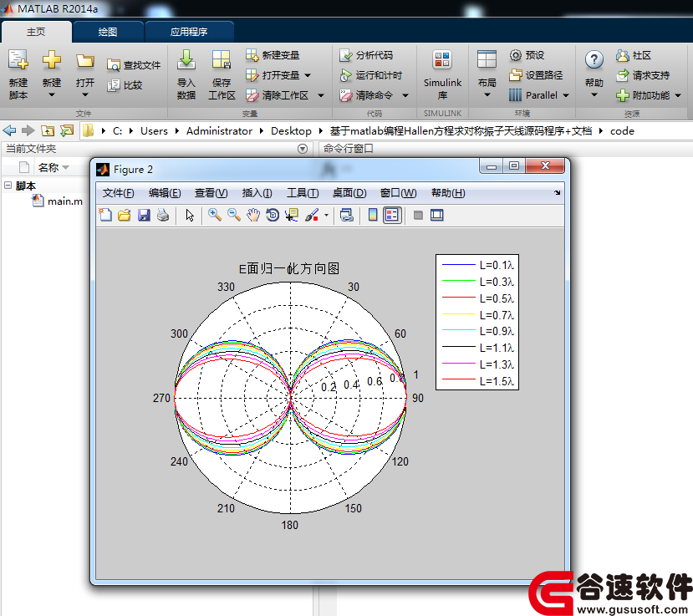The height and width of the screenshot is (616, 693).
Task: Click Compare (比较) in the ribbon
Action: (x=125, y=85)
